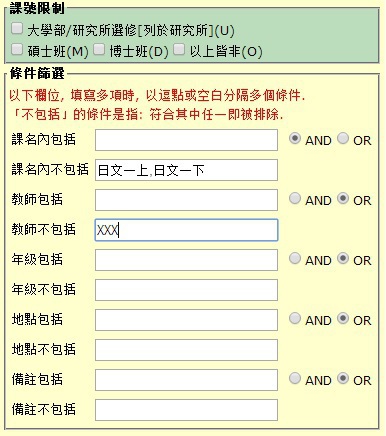Select AND radio for 地點包括
Viewport: 386px width, 436px height.
click(295, 318)
